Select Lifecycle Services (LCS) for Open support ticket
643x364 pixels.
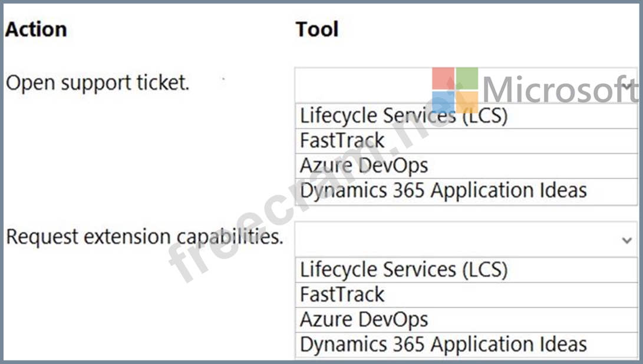point(404,115)
